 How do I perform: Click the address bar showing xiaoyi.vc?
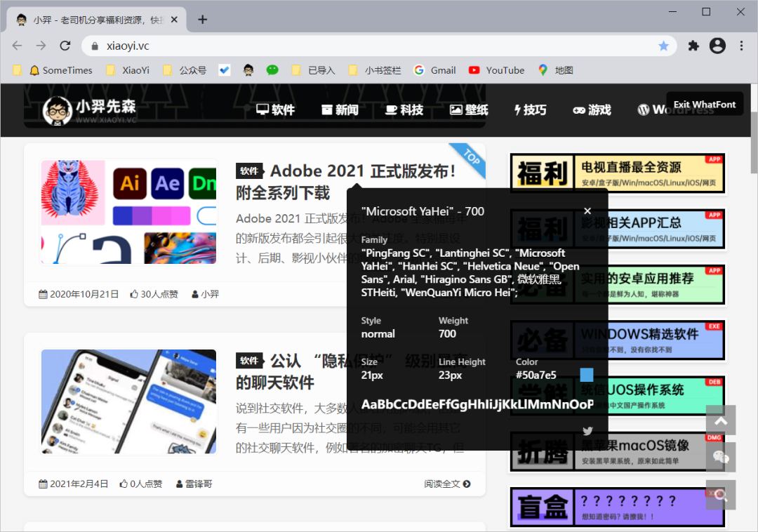351,46
